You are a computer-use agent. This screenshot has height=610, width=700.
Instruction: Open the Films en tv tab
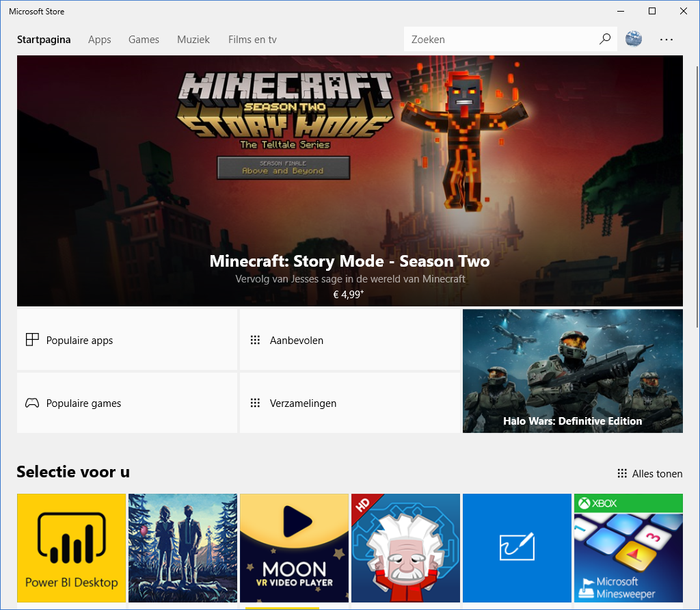click(x=252, y=40)
